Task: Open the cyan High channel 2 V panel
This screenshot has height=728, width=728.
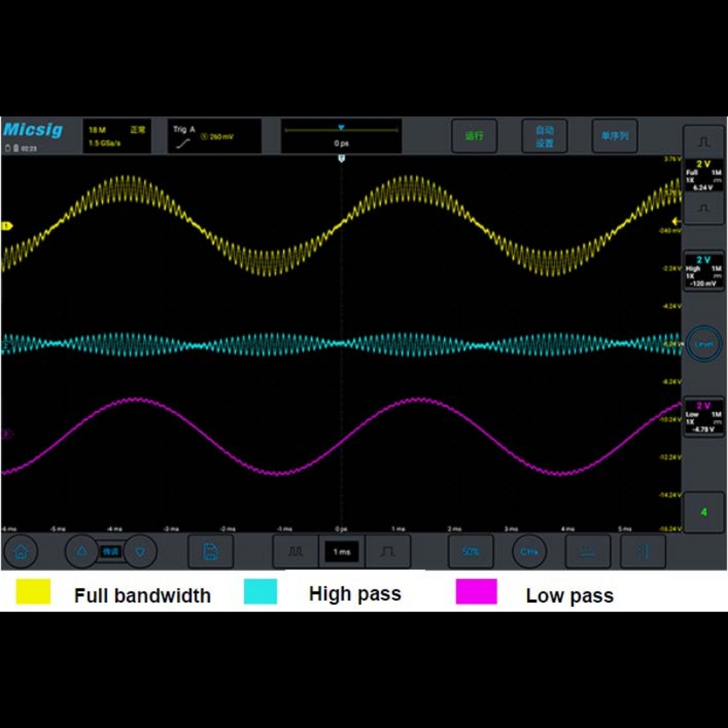Action: pos(703,272)
